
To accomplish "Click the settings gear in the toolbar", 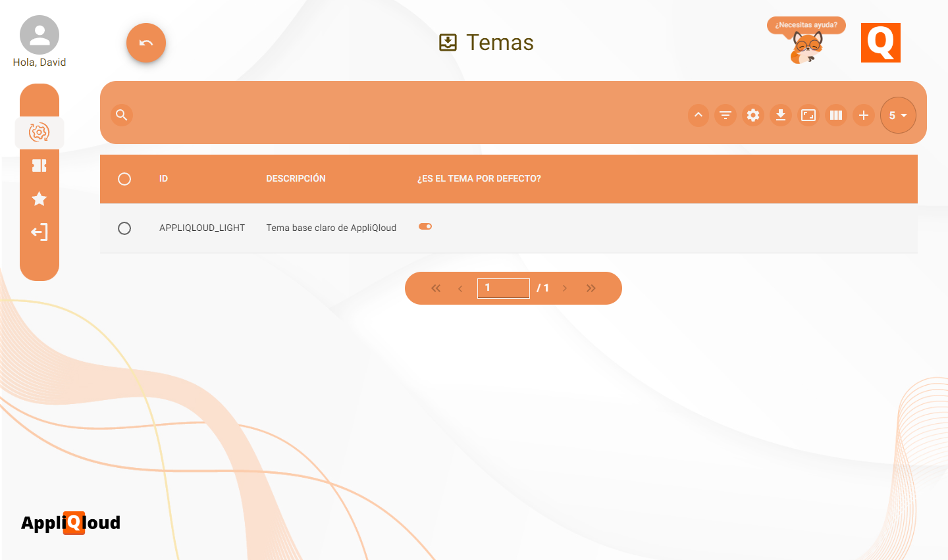I will (753, 115).
